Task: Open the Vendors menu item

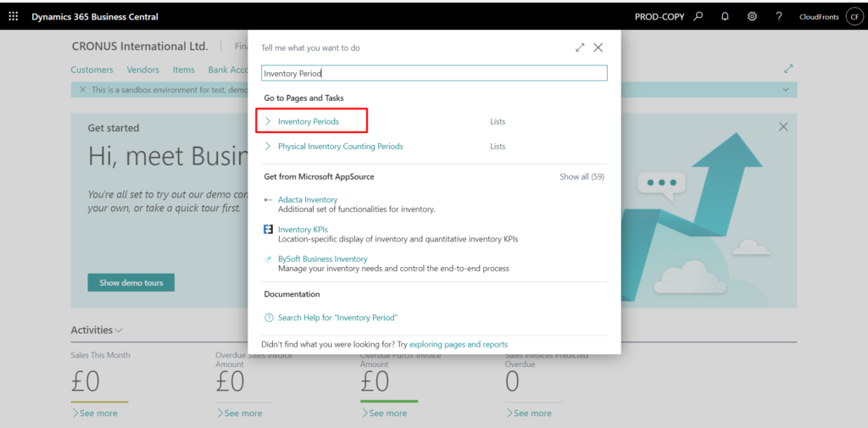Action: point(142,69)
